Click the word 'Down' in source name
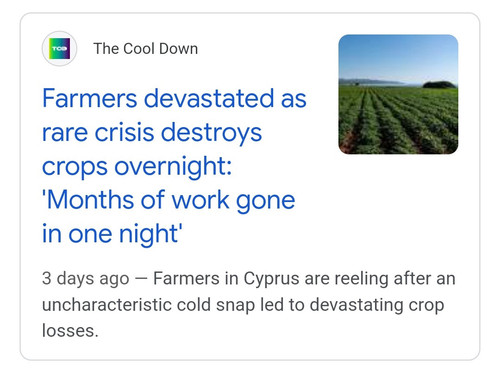500x374 pixels. tap(179, 49)
